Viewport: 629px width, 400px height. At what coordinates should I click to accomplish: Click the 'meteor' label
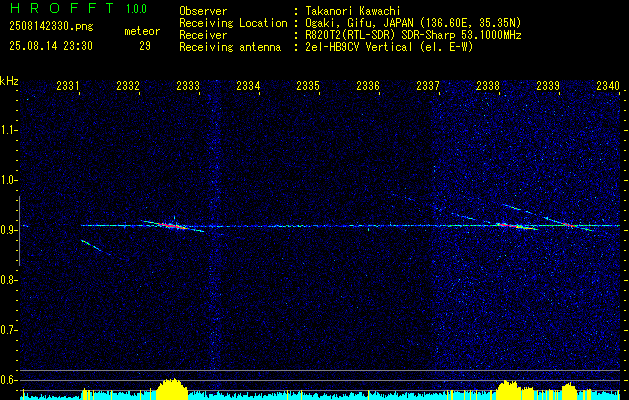click(x=142, y=31)
